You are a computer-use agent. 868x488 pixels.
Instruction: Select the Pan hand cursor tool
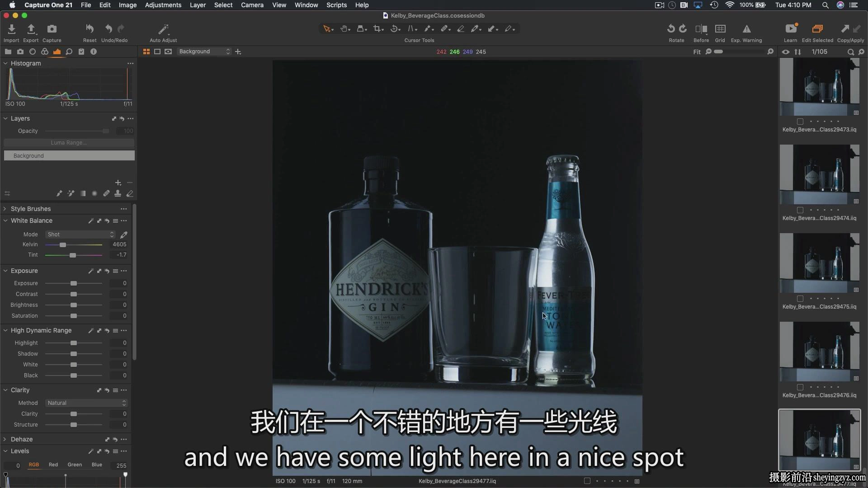[x=344, y=29]
